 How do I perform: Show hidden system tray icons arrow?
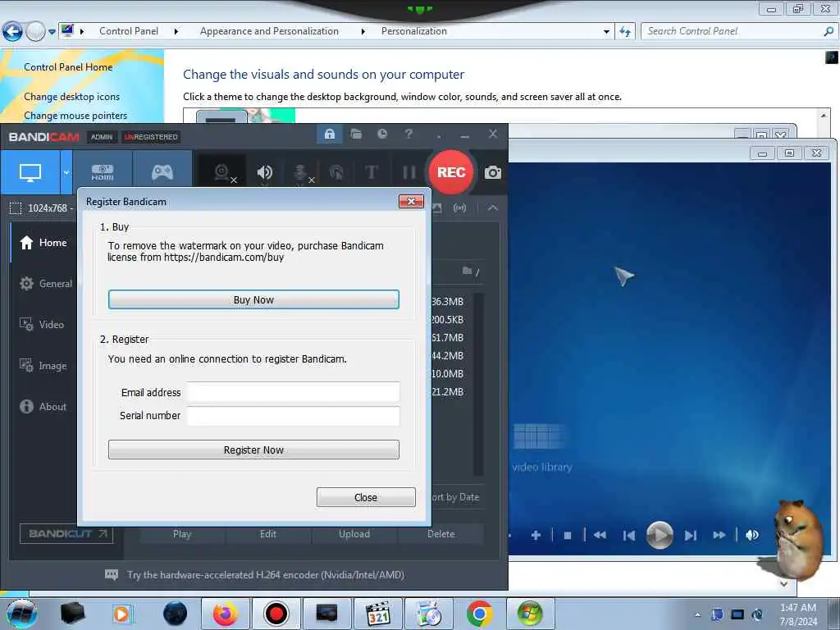click(697, 614)
